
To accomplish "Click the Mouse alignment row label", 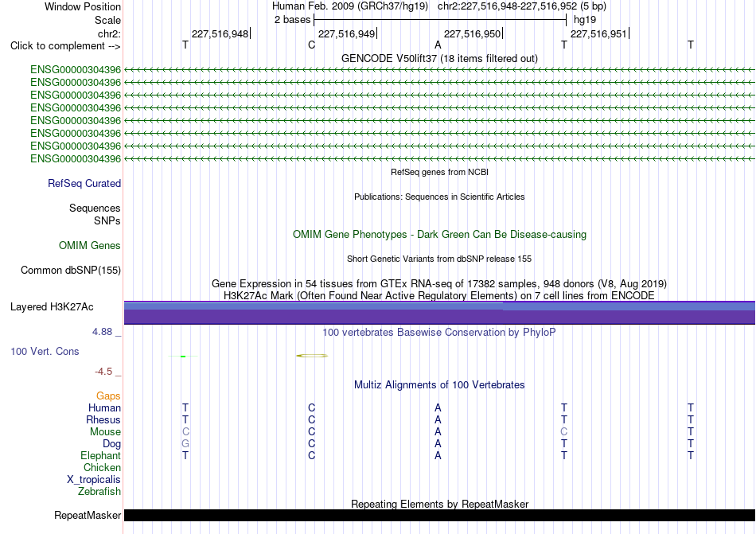I will point(105,432).
